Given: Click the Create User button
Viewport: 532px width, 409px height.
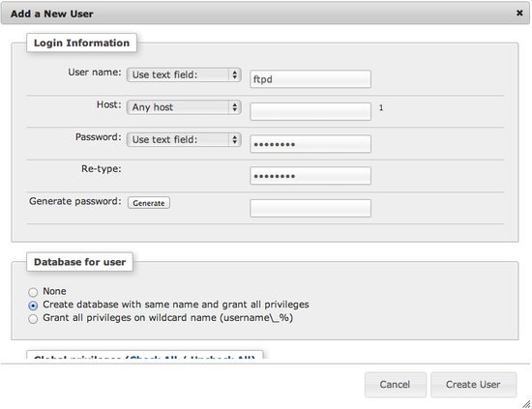Looking at the screenshot, I should point(473,385).
